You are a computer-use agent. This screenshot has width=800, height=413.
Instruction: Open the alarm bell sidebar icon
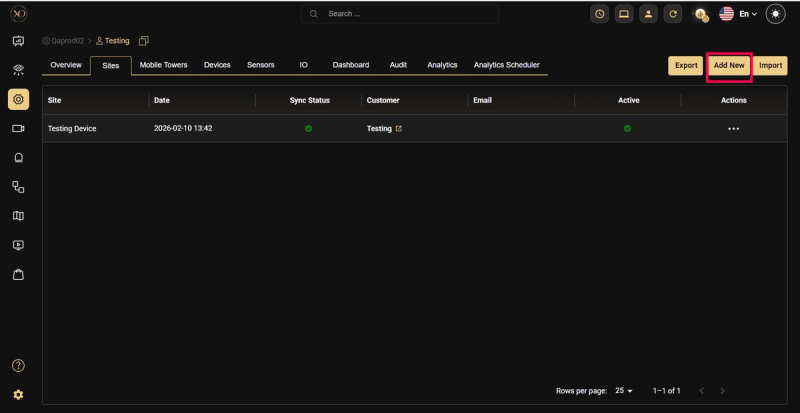(18, 158)
